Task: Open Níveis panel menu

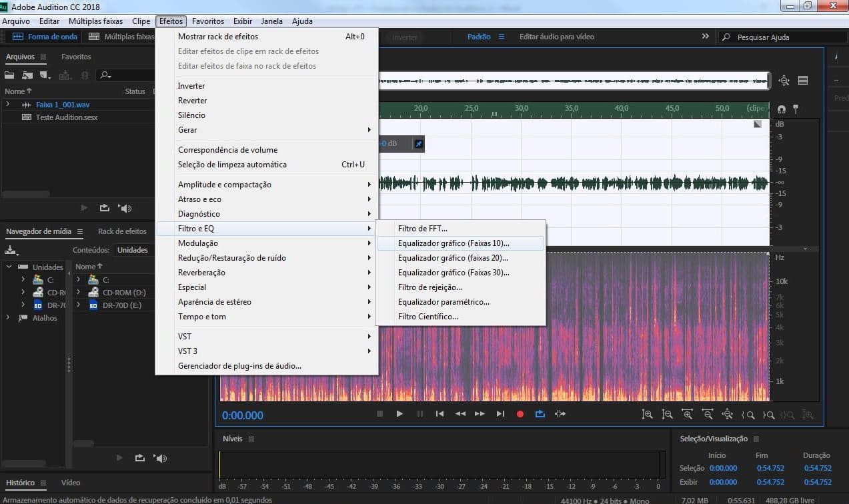Action: (251, 439)
